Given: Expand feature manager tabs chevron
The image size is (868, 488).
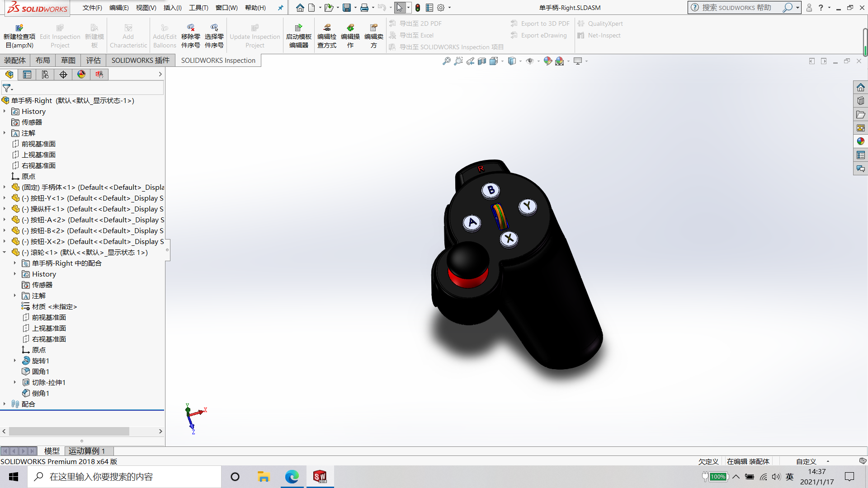Looking at the screenshot, I should tap(160, 74).
